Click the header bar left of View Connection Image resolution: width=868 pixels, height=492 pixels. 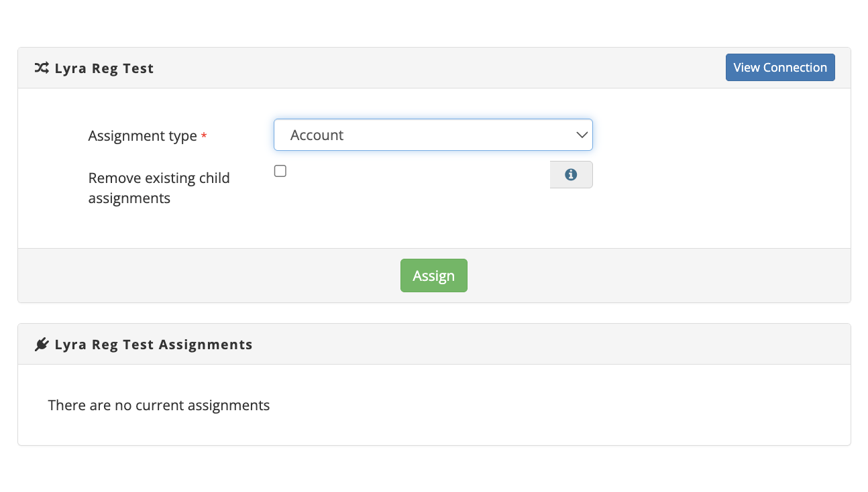(436, 68)
